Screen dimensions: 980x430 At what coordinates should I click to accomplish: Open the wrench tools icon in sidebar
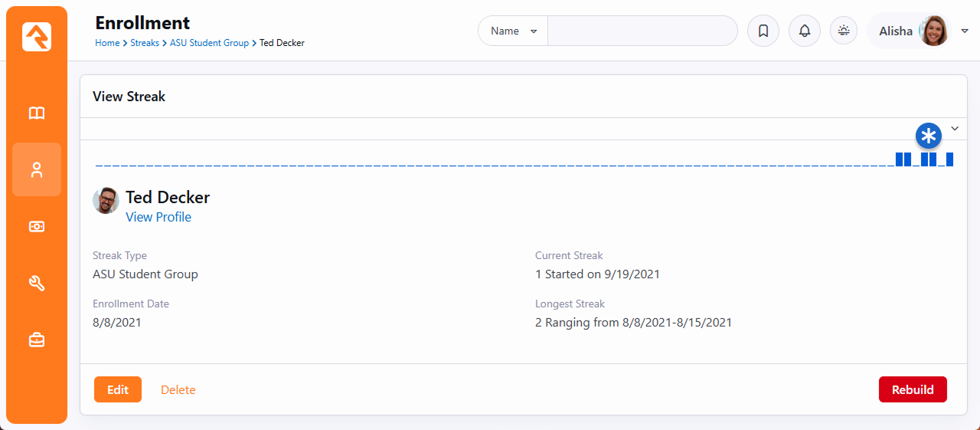(37, 284)
